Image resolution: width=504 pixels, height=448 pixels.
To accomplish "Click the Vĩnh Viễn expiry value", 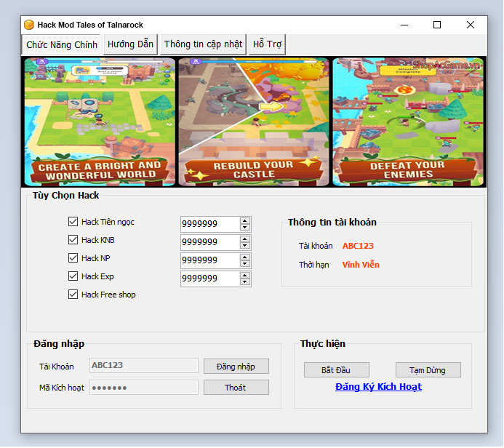I will pyautogui.click(x=361, y=265).
